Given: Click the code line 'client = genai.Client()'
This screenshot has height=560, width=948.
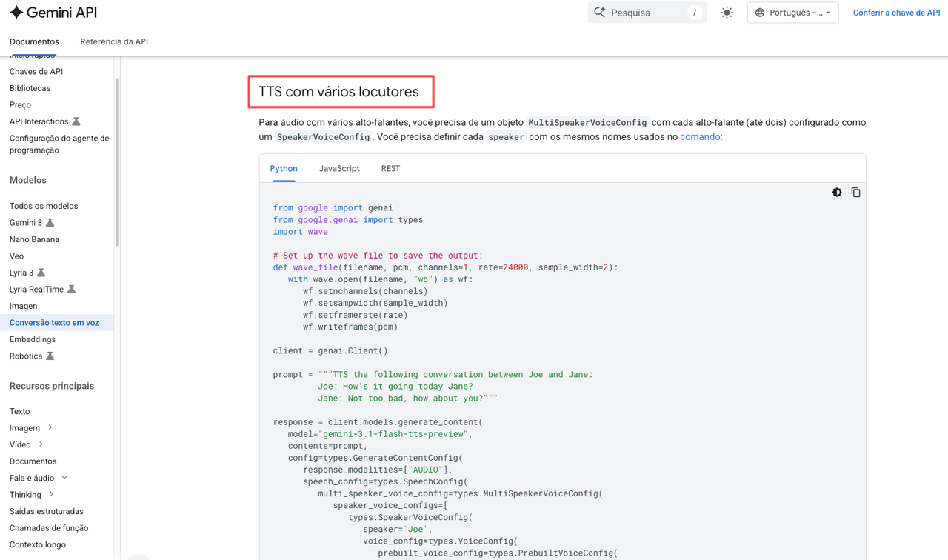Looking at the screenshot, I should [330, 350].
